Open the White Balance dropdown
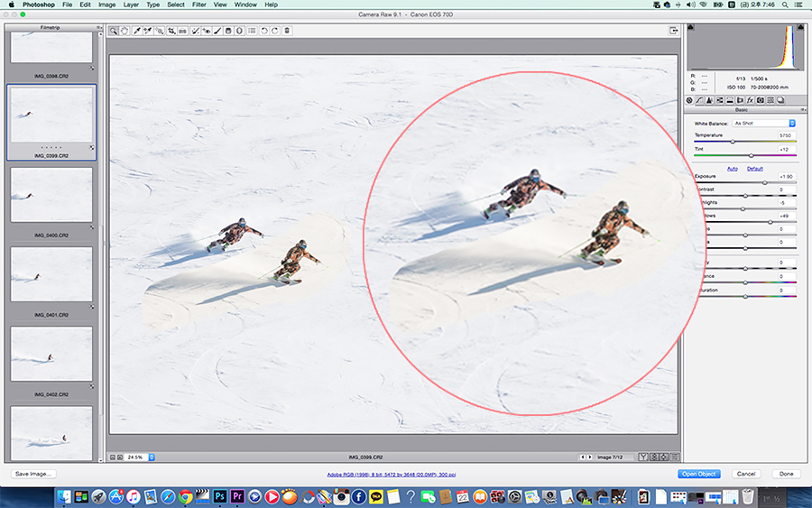 point(763,124)
